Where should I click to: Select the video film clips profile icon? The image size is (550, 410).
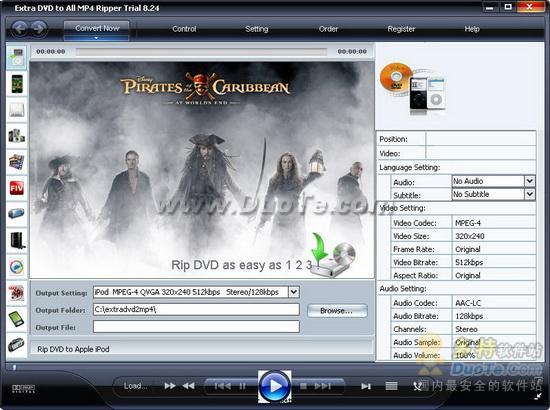click(x=17, y=162)
